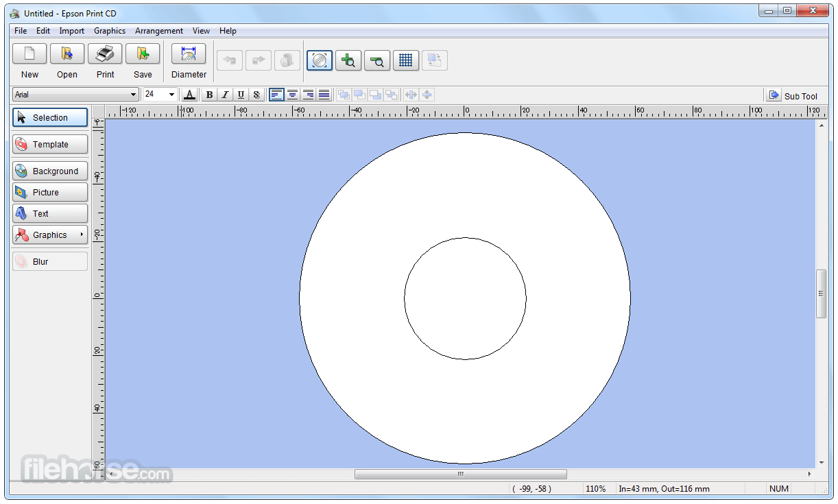
Task: Choose the Template button
Action: [50, 144]
